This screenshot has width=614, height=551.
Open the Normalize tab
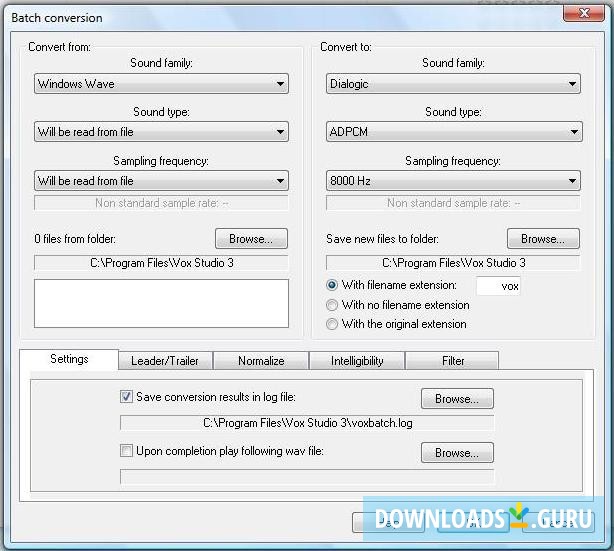pos(261,361)
